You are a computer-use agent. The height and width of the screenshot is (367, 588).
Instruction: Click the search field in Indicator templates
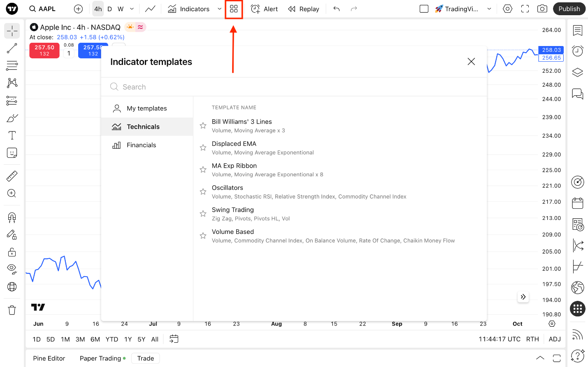pos(294,87)
